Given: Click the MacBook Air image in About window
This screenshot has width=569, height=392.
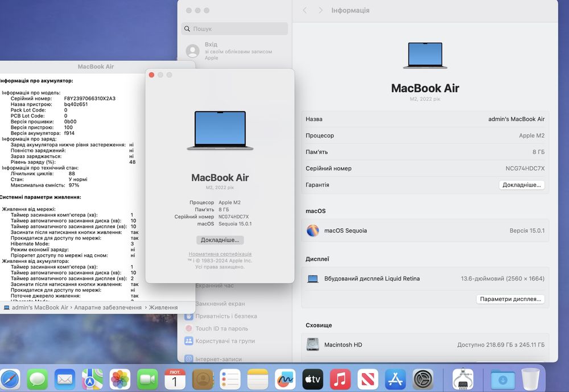Looking at the screenshot, I should click(x=220, y=131).
